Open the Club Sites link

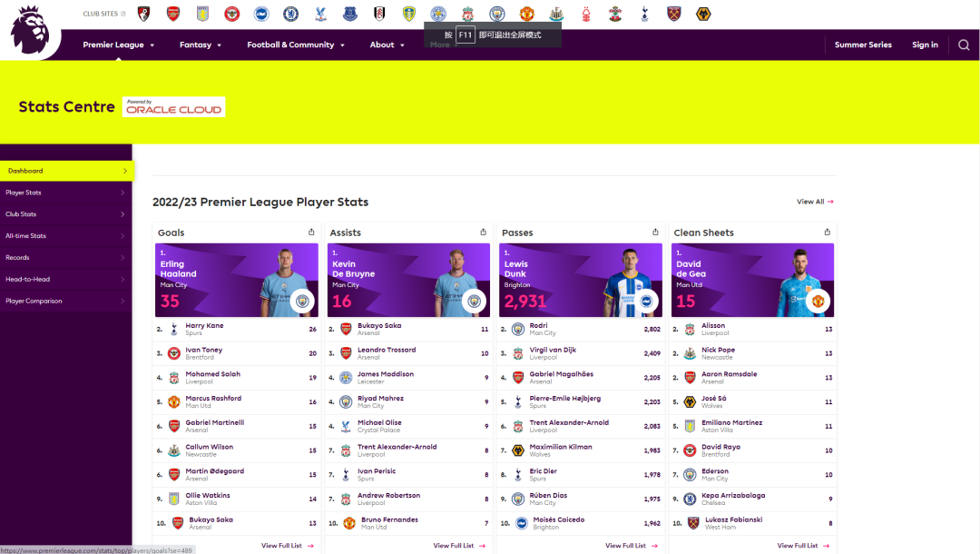(104, 14)
